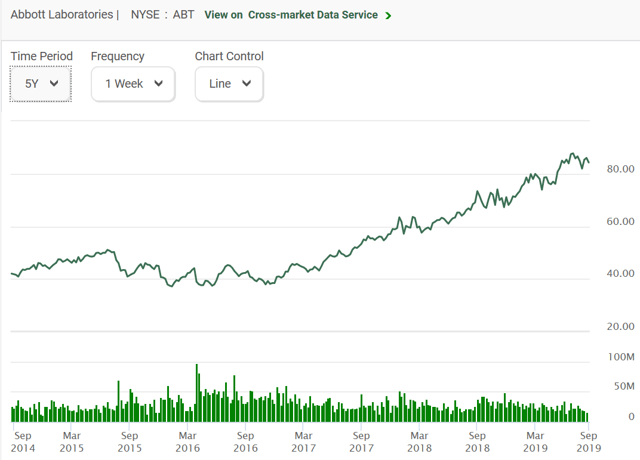
Task: Click the Sep 2014 x-axis label
Action: [x=23, y=442]
